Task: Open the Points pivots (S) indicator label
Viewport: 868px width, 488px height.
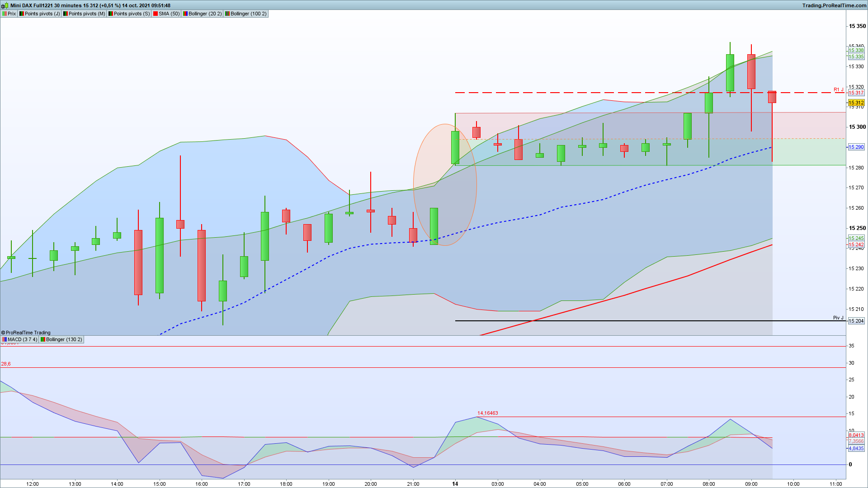Action: click(x=131, y=14)
